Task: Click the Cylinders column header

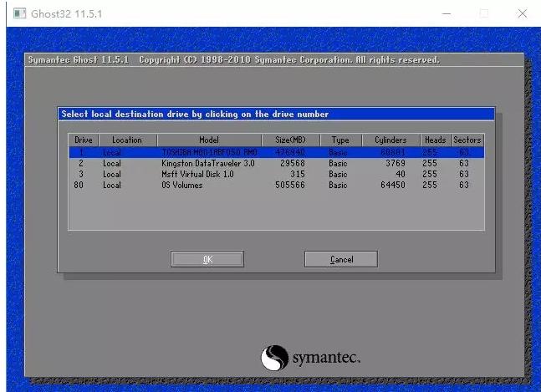Action: (390, 140)
